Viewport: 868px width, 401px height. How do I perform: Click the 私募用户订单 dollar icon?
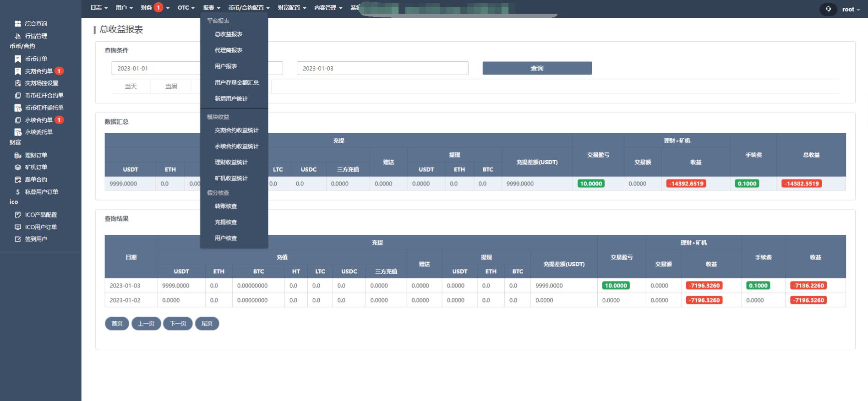pyautogui.click(x=18, y=192)
